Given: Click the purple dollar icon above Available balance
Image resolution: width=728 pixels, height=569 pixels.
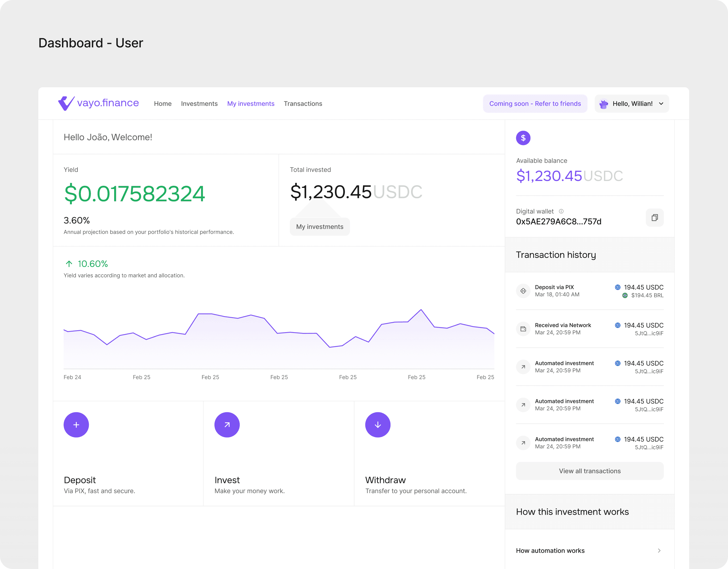Looking at the screenshot, I should (x=523, y=138).
